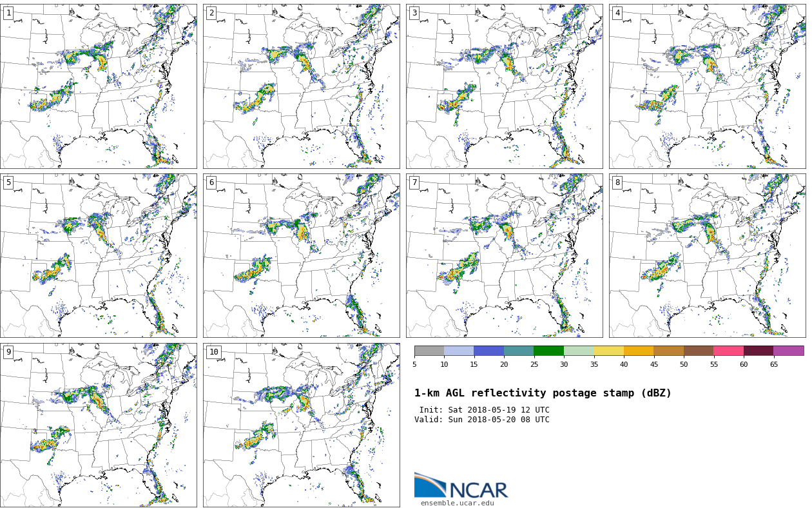
Task: Open ensemble member 3 reflectivity map
Action: click(x=504, y=86)
